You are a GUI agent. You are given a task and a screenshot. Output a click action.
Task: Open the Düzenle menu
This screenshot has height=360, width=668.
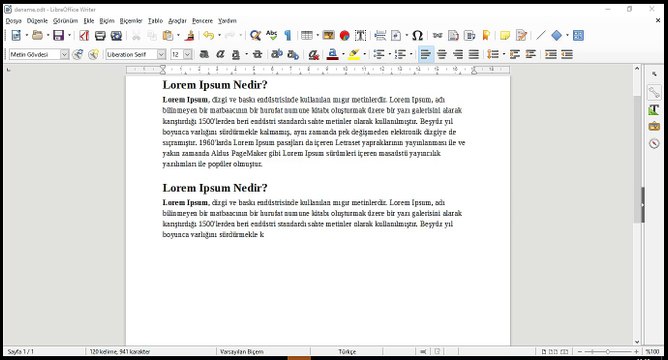click(x=37, y=20)
